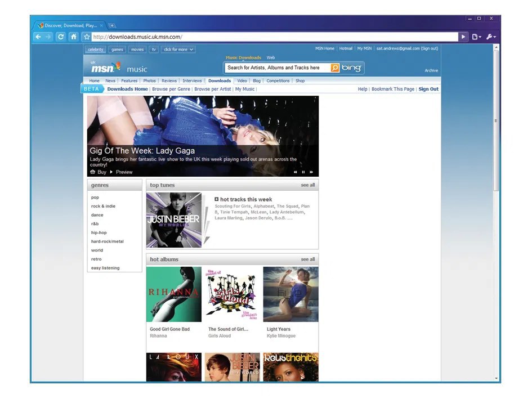
Task: Go to the News section
Action: click(x=110, y=80)
